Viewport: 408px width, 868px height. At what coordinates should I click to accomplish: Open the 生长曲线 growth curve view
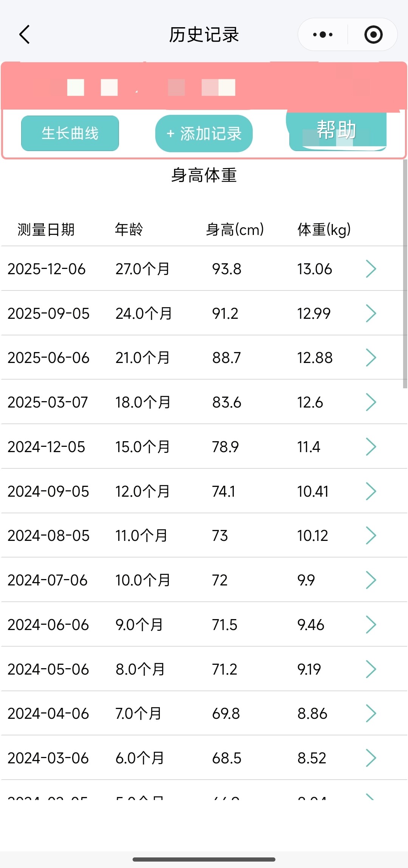coord(70,133)
